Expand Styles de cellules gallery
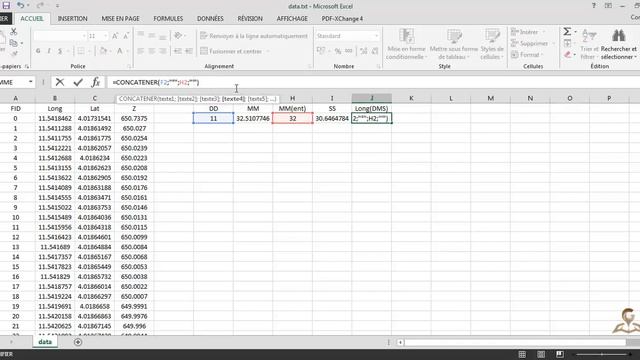This screenshot has width=640, height=360. coord(492,44)
